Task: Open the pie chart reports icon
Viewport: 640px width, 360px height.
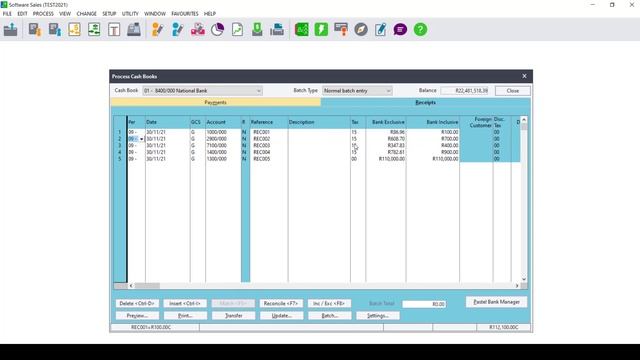Action: 218,29
